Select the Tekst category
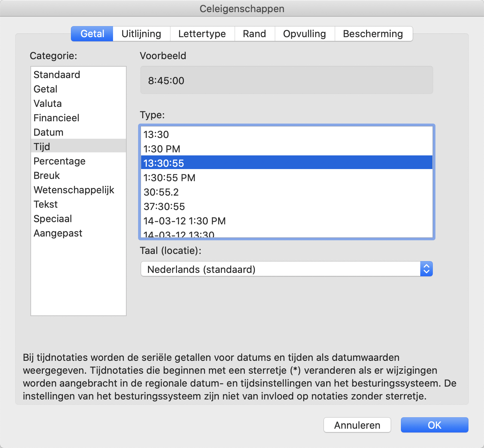The height and width of the screenshot is (448, 484). click(79, 204)
